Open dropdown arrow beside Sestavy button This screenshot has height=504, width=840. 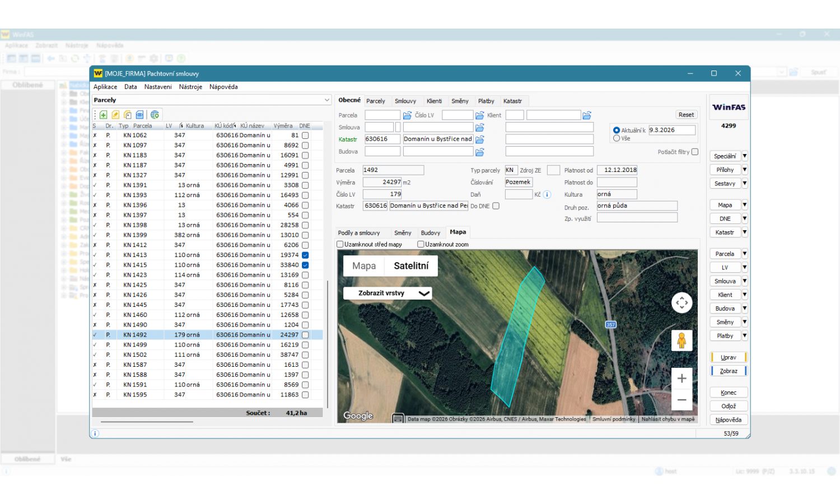[745, 183]
